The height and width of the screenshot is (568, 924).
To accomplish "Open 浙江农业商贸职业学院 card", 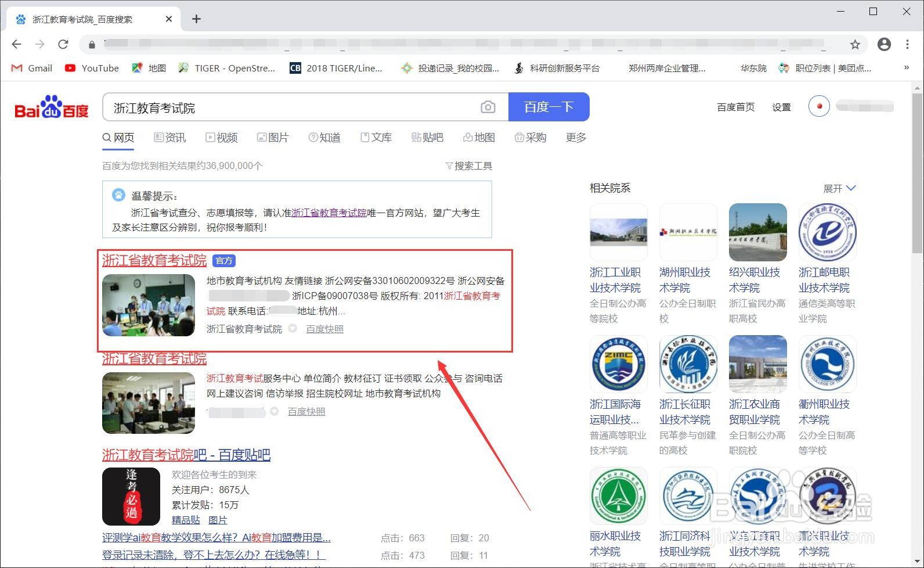I will (758, 396).
